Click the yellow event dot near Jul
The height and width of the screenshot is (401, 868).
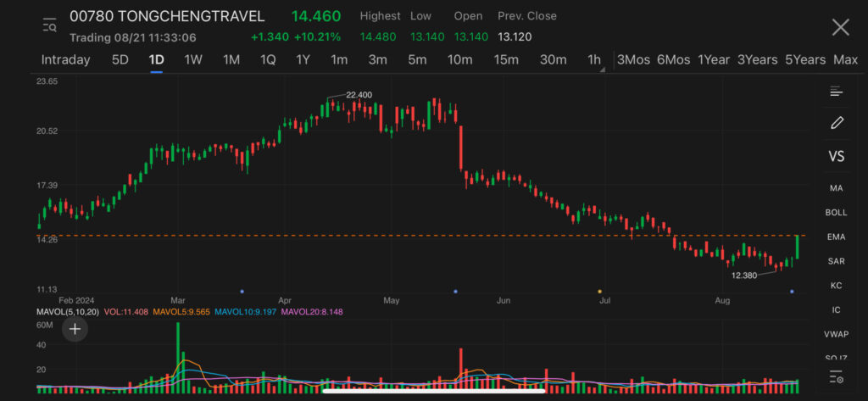tap(600, 292)
